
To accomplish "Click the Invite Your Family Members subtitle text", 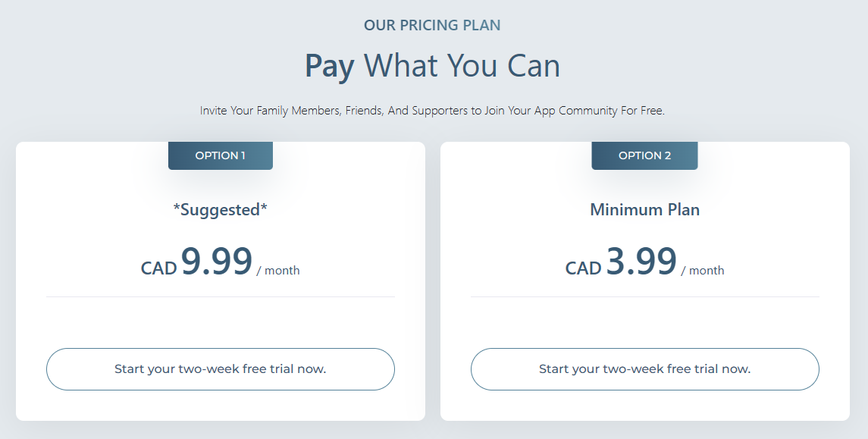I will click(x=432, y=111).
